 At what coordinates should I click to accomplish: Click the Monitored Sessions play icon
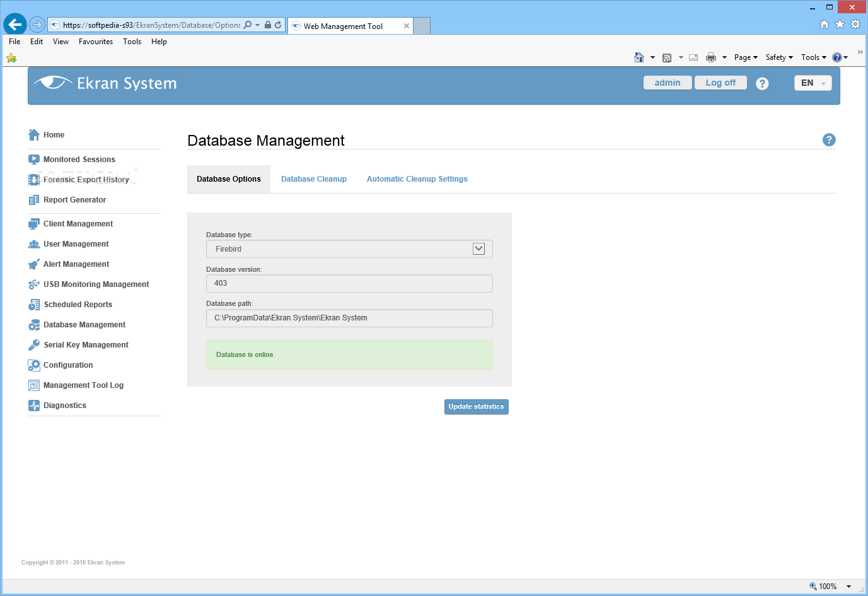coord(34,160)
